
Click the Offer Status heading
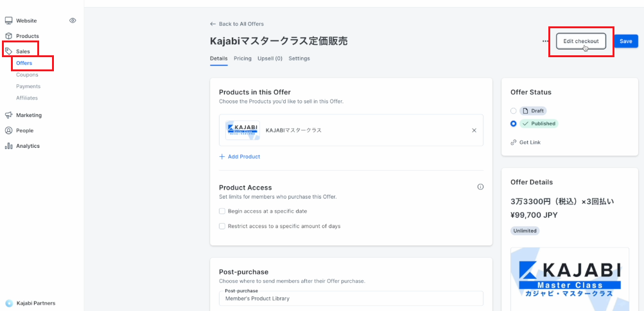530,93
